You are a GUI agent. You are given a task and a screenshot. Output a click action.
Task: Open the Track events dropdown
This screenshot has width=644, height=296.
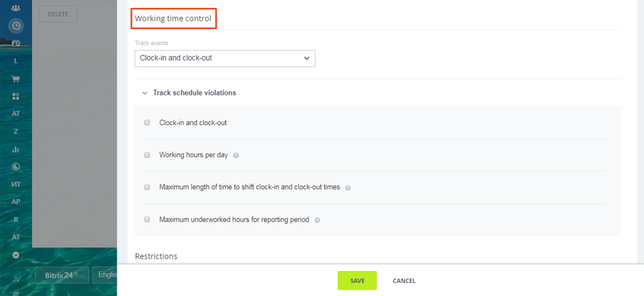(x=225, y=59)
